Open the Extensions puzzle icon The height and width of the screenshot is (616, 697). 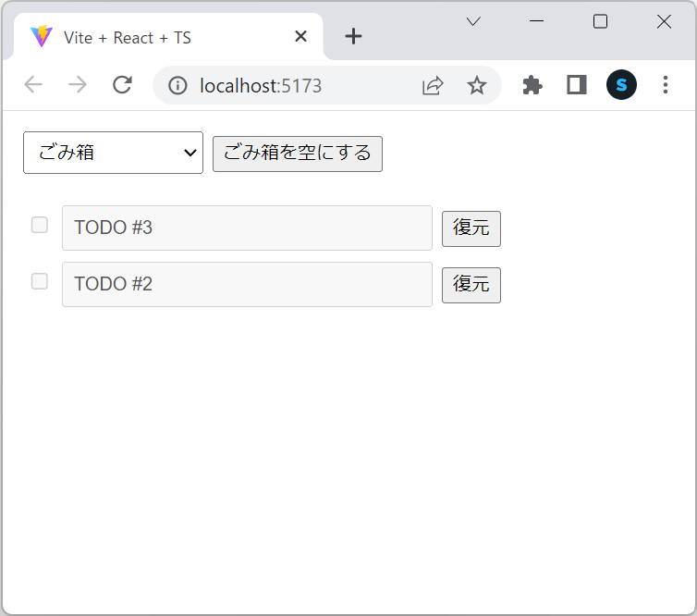pyautogui.click(x=532, y=85)
